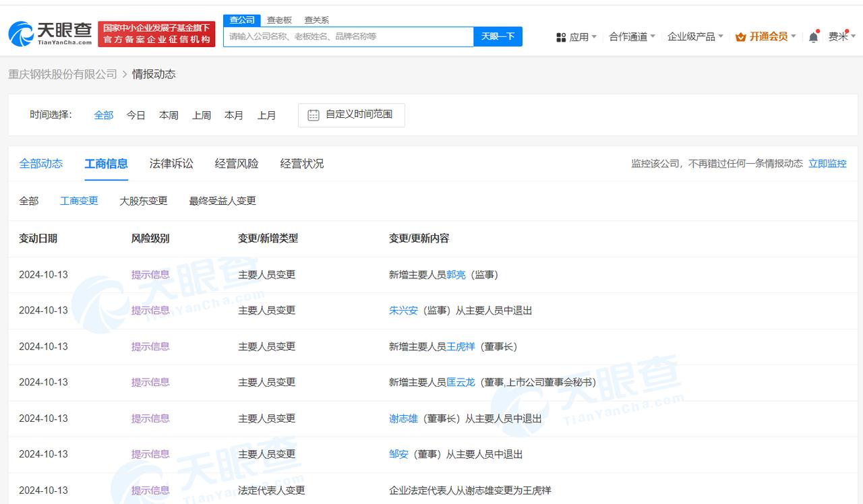863x504 pixels.
Task: Switch to 全部动态 tab
Action: click(x=41, y=164)
